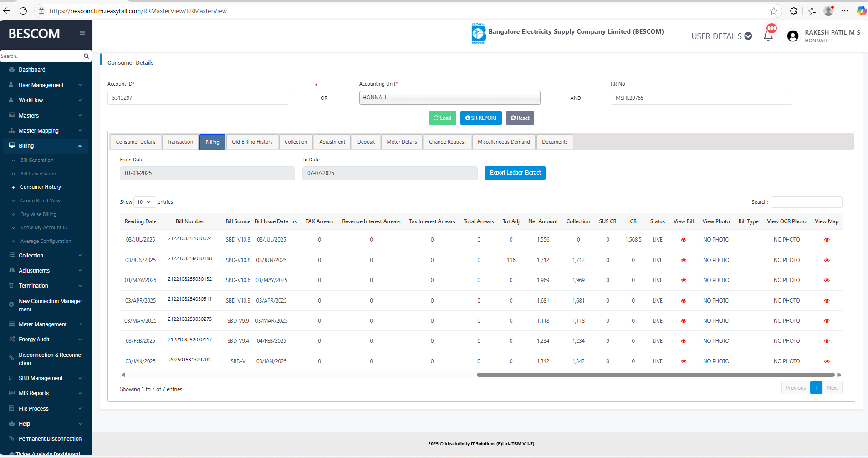This screenshot has width=868, height=458.
Task: Open the Show entries count dropdown
Action: tap(144, 202)
